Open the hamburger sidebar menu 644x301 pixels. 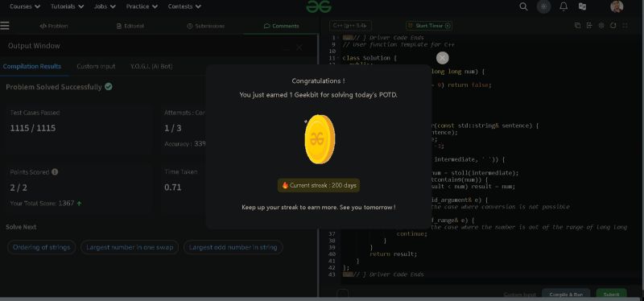pyautogui.click(x=5, y=26)
